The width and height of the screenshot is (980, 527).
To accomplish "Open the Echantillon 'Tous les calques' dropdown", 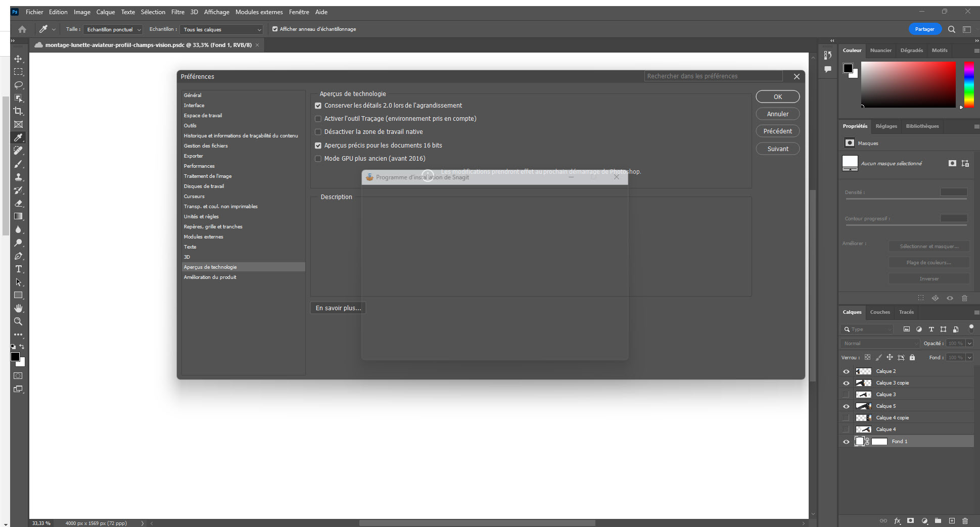I will 221,29.
